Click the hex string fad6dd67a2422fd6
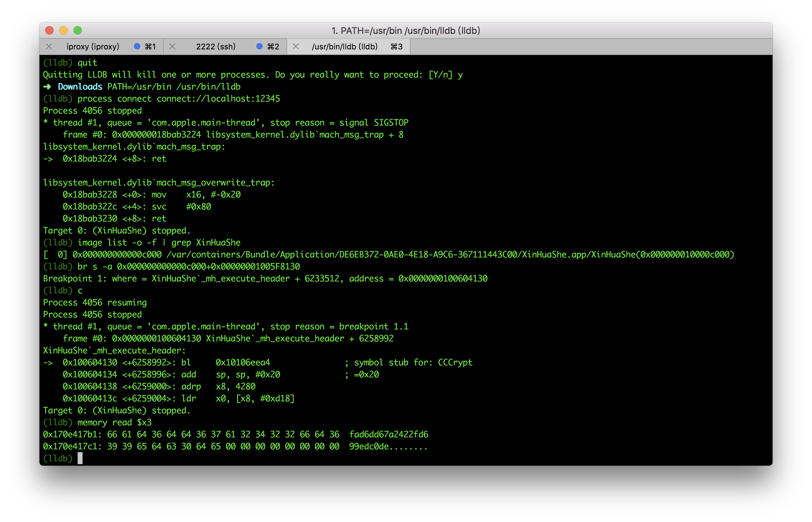This screenshot has width=812, height=522. 389,434
